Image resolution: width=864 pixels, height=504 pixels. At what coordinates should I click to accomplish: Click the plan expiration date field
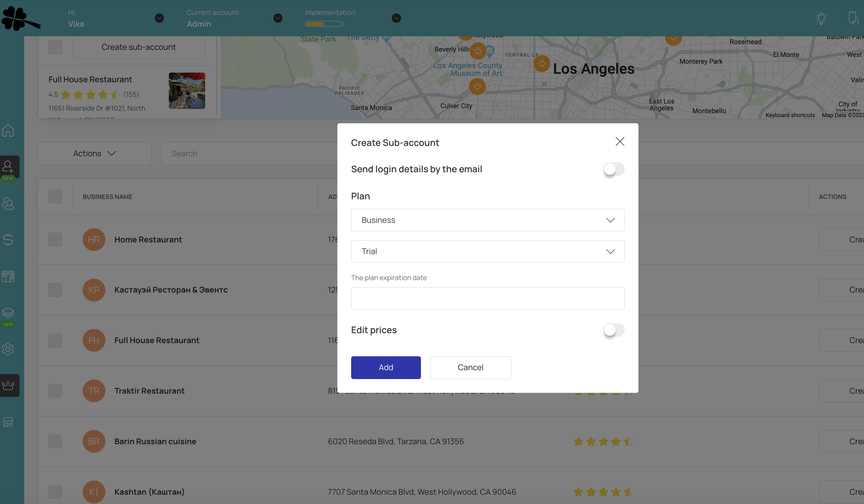click(487, 298)
